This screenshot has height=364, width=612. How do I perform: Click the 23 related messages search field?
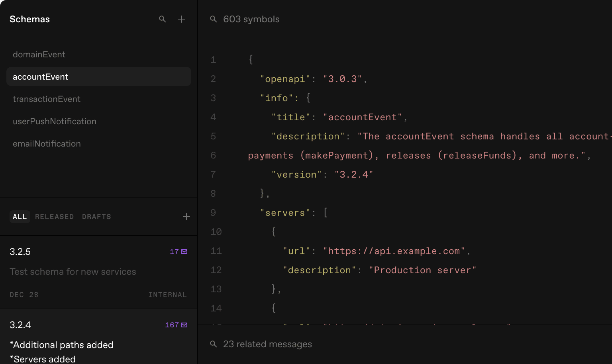pyautogui.click(x=267, y=344)
